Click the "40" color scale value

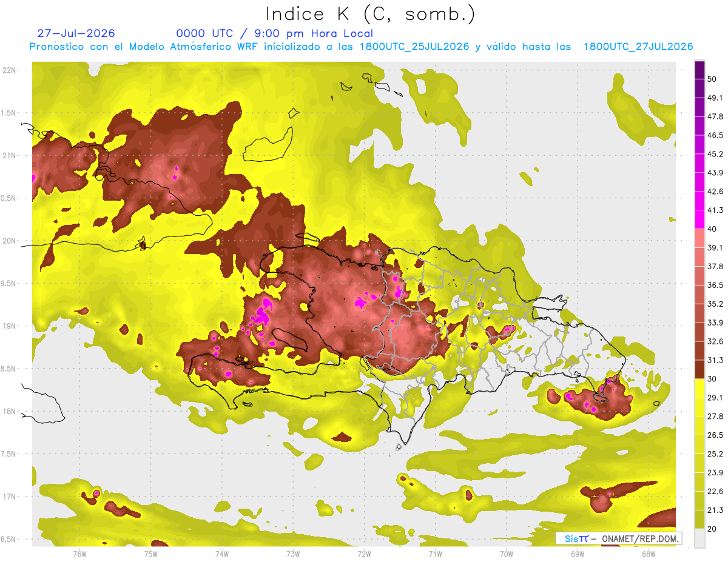click(713, 229)
